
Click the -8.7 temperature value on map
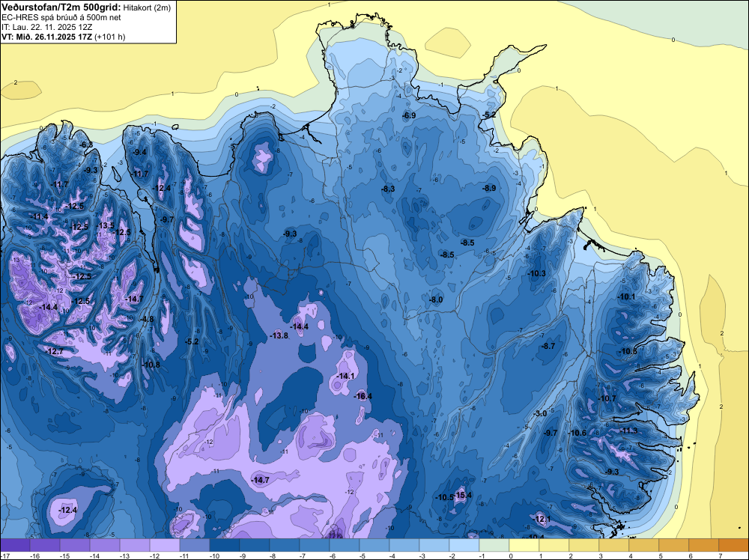[549, 346]
